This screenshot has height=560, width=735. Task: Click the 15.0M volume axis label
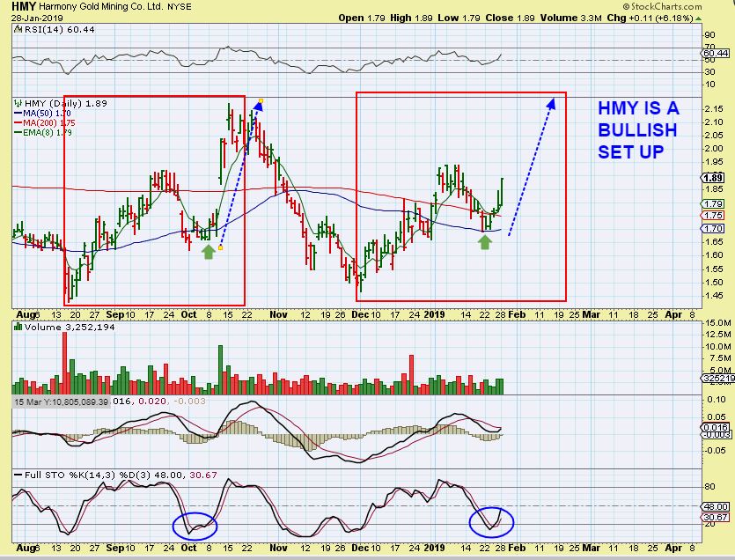717,322
